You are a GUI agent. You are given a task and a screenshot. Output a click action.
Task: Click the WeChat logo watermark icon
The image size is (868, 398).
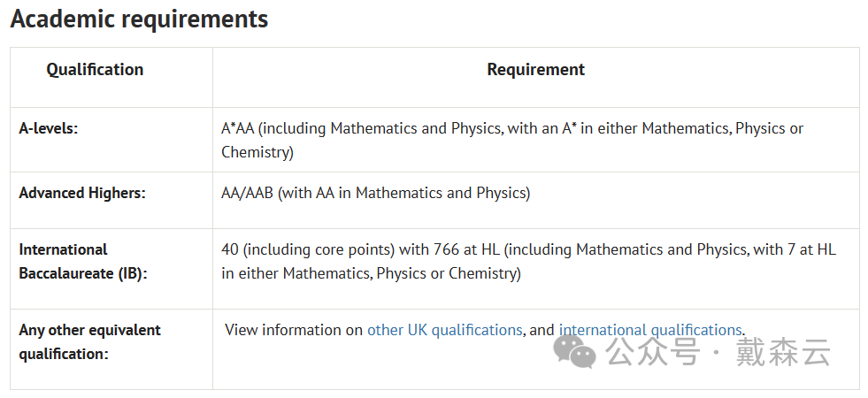[574, 351]
